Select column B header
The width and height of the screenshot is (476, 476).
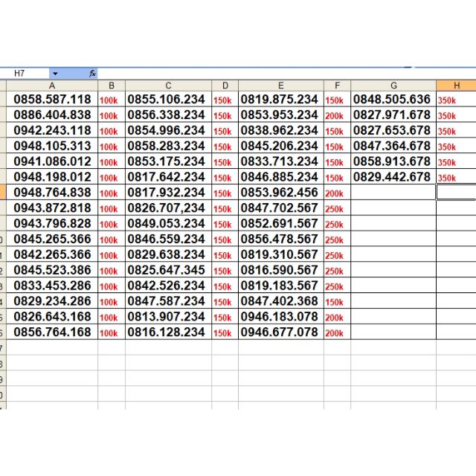111,86
